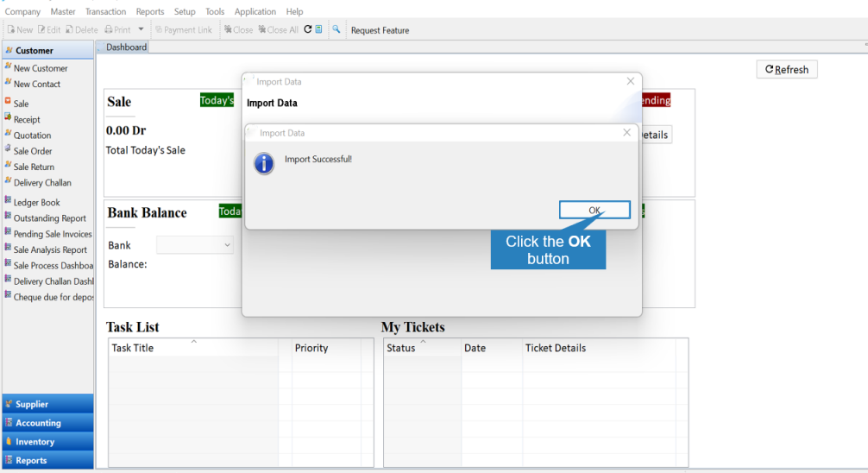Click OK in the Import Successful message
Viewport: 868px width, 473px height.
[594, 210]
